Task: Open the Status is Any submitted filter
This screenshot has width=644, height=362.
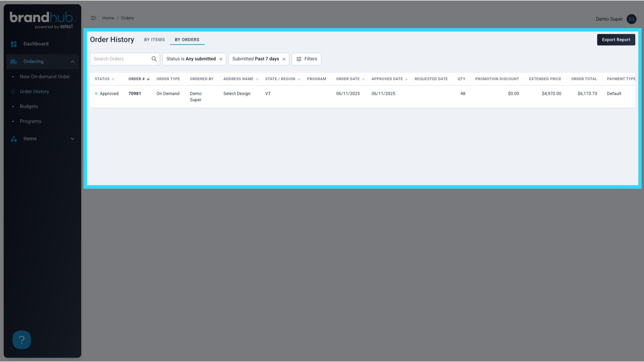Action: 191,59
